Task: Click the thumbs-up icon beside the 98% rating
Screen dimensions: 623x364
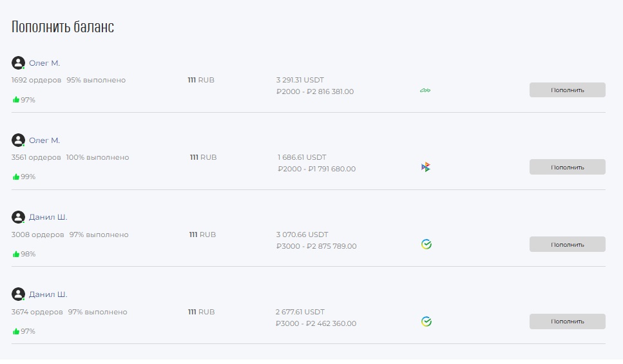Action: (16, 254)
